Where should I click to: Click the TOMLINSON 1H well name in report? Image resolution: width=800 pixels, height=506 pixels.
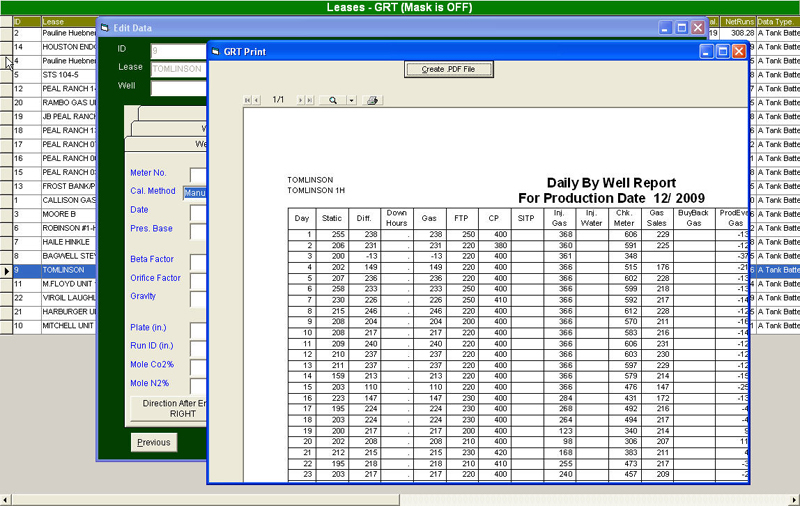316,190
